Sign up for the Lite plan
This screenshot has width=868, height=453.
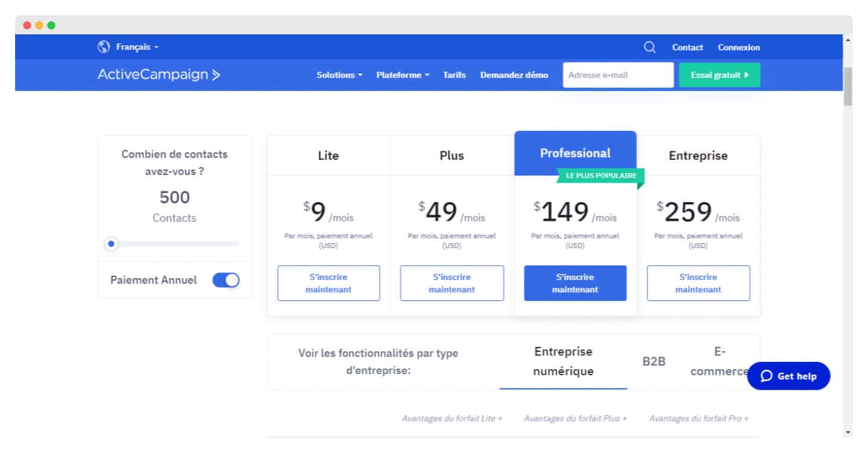pos(329,283)
